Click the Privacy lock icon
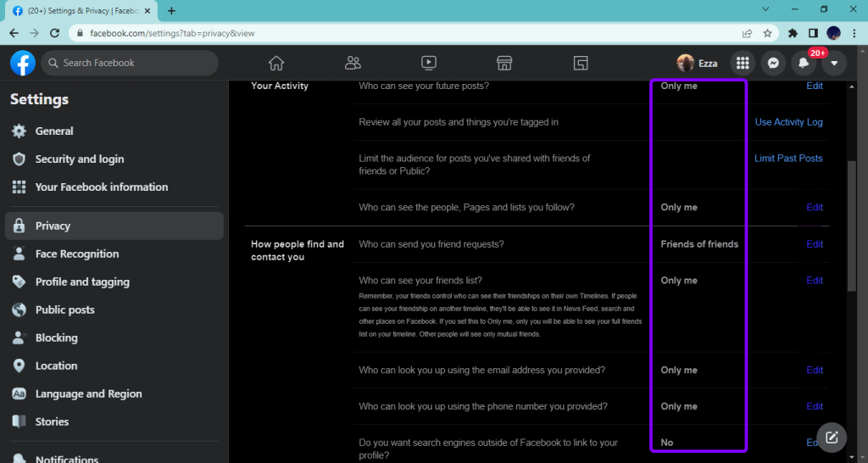868x463 pixels. point(19,226)
